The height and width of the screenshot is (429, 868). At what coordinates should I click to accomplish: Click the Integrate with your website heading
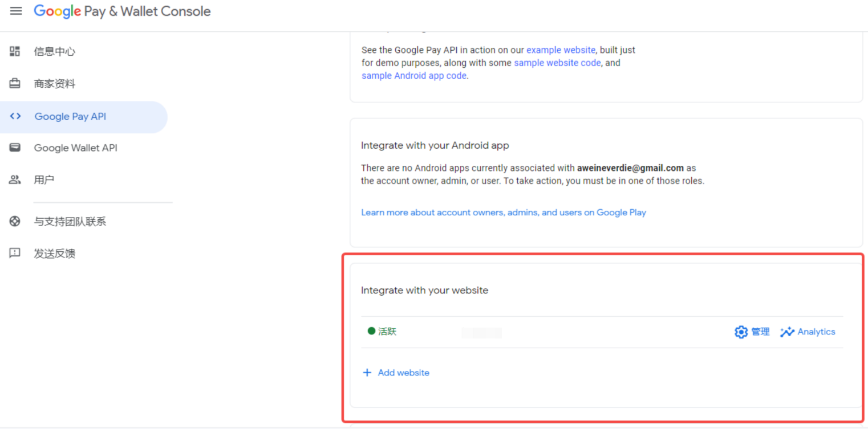[424, 291]
